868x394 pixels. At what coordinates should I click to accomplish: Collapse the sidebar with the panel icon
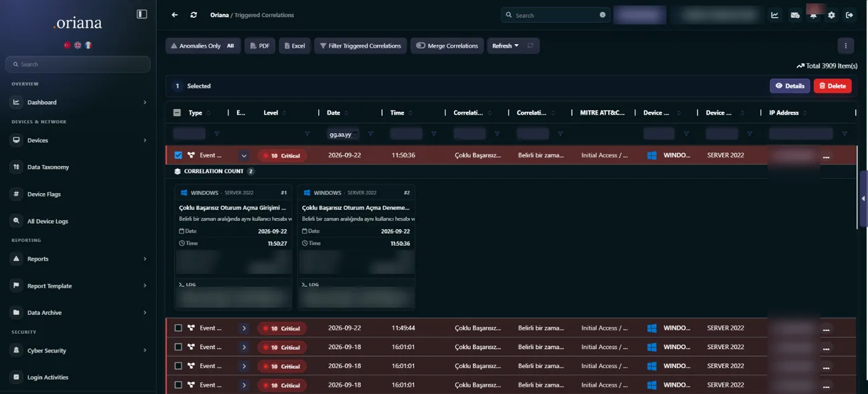(142, 14)
